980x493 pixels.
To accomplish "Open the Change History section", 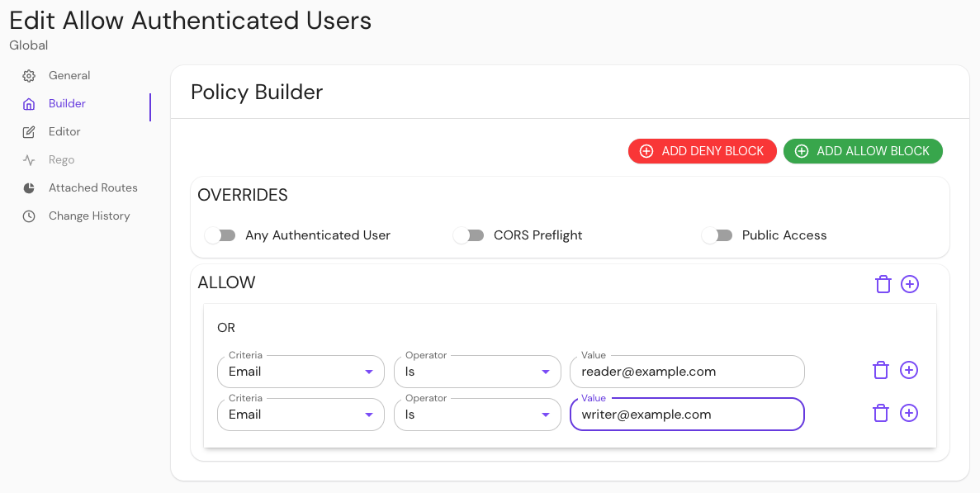I will (x=89, y=216).
